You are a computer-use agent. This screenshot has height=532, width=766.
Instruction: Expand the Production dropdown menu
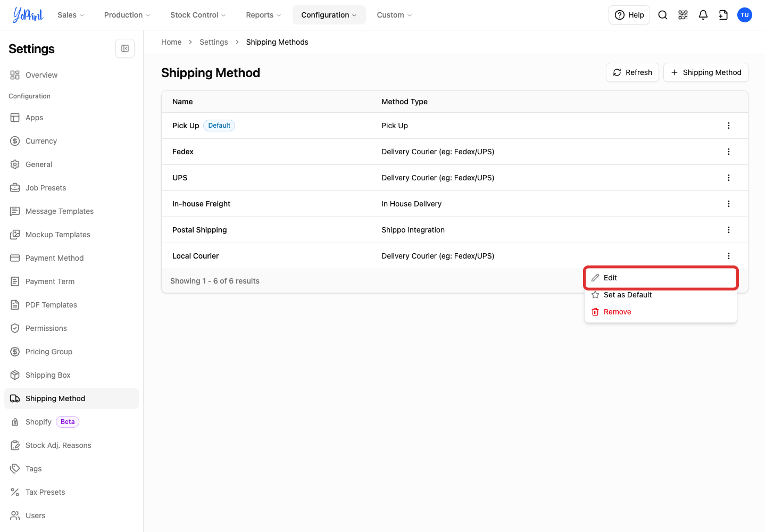(127, 15)
